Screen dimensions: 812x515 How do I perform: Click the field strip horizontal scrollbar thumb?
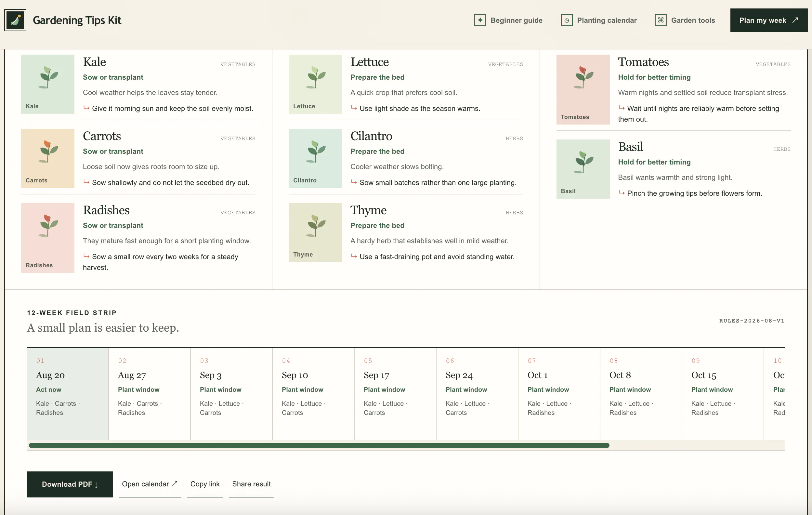pos(319,445)
